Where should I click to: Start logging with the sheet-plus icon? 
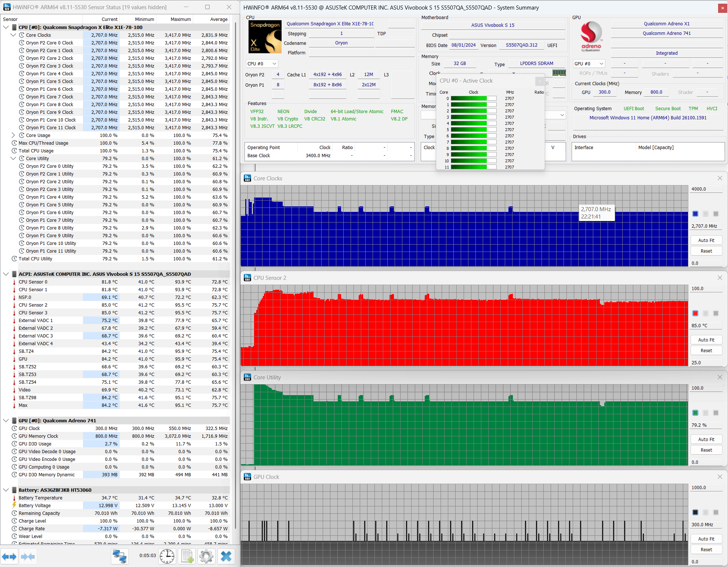tap(187, 556)
